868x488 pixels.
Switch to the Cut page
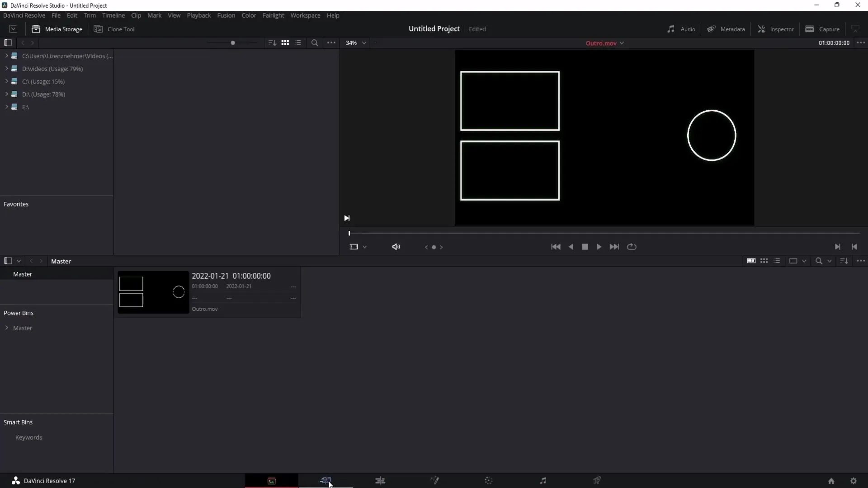pos(325,481)
